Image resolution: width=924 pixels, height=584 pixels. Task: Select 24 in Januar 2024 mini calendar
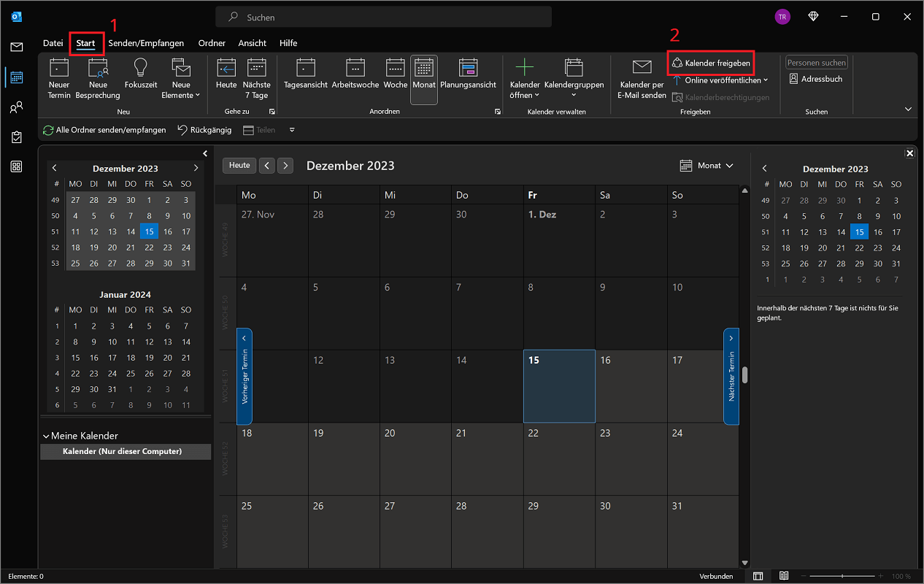pos(112,373)
